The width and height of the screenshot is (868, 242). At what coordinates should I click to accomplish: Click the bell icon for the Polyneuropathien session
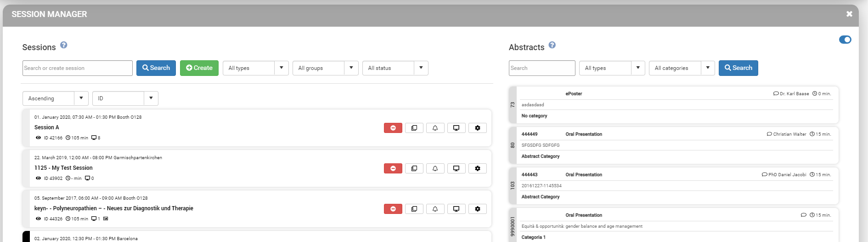point(435,209)
